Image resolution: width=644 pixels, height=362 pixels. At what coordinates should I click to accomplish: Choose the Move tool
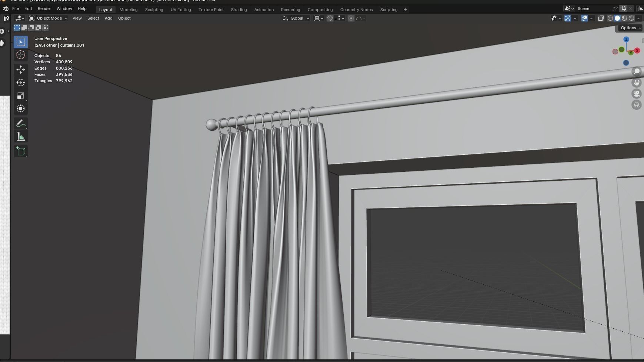(21, 70)
